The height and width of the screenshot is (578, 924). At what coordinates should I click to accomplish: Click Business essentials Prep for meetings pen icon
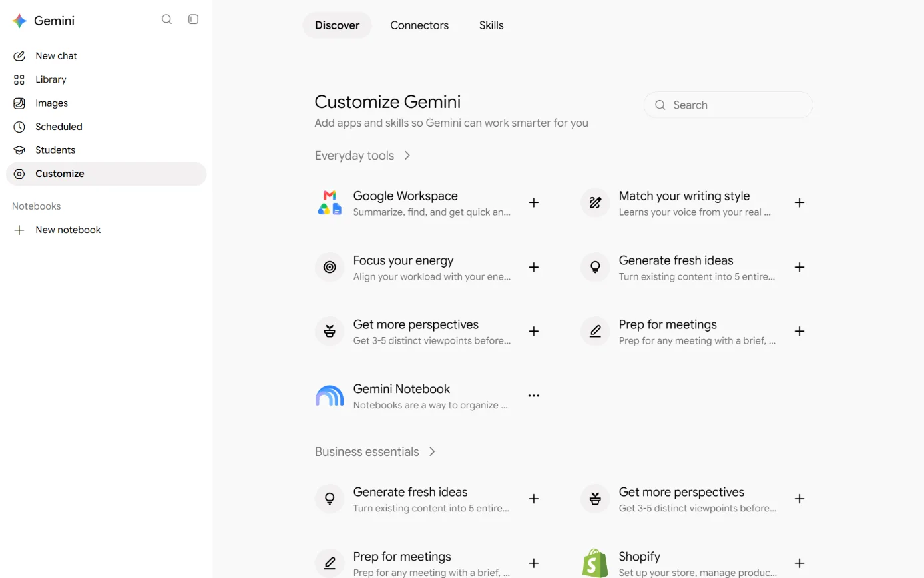(330, 563)
